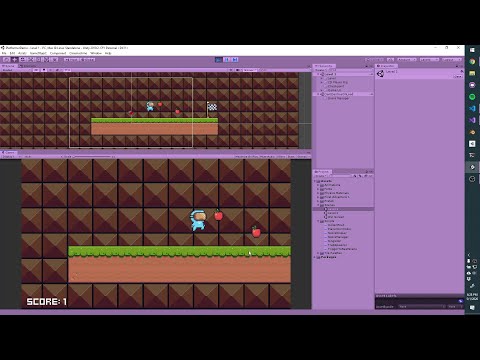480x360 pixels.
Task: Open the Account dropdown in the toolbar
Action: click(x=407, y=60)
